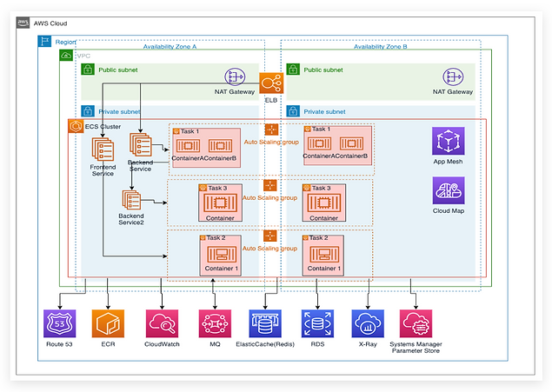The image size is (552, 392).
Task: Select the Cloud Map icon
Action: click(x=449, y=190)
